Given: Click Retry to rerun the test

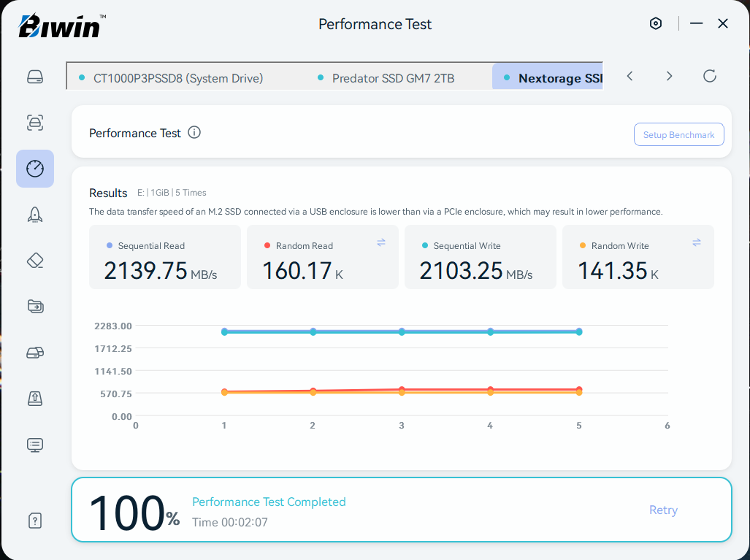Looking at the screenshot, I should pos(663,510).
